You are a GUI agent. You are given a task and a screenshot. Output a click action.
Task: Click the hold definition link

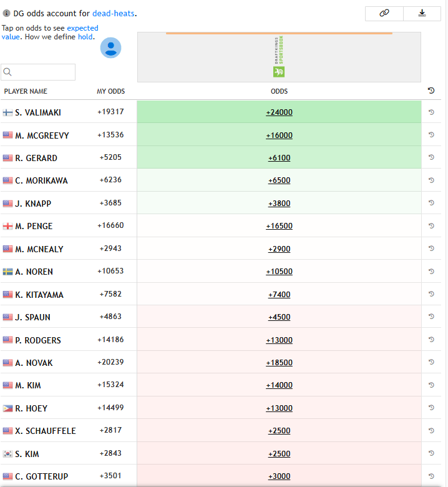(x=85, y=37)
